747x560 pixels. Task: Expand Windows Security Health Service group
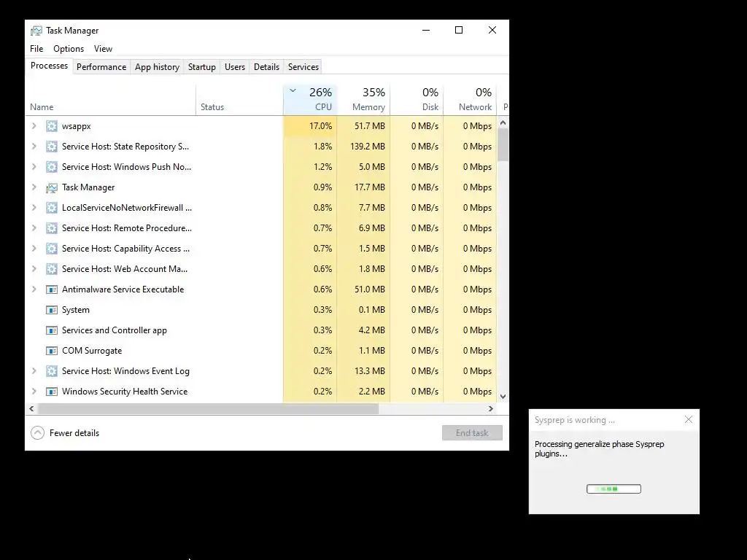(x=34, y=392)
